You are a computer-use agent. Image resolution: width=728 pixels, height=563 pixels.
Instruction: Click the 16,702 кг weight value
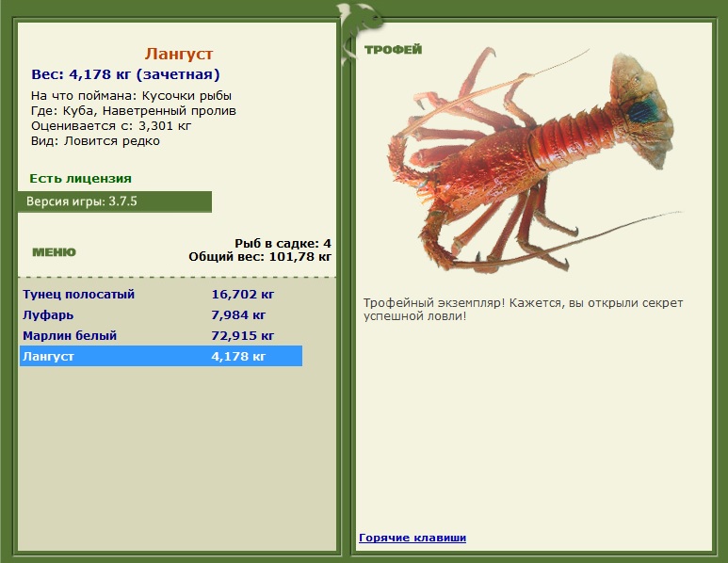(243, 295)
